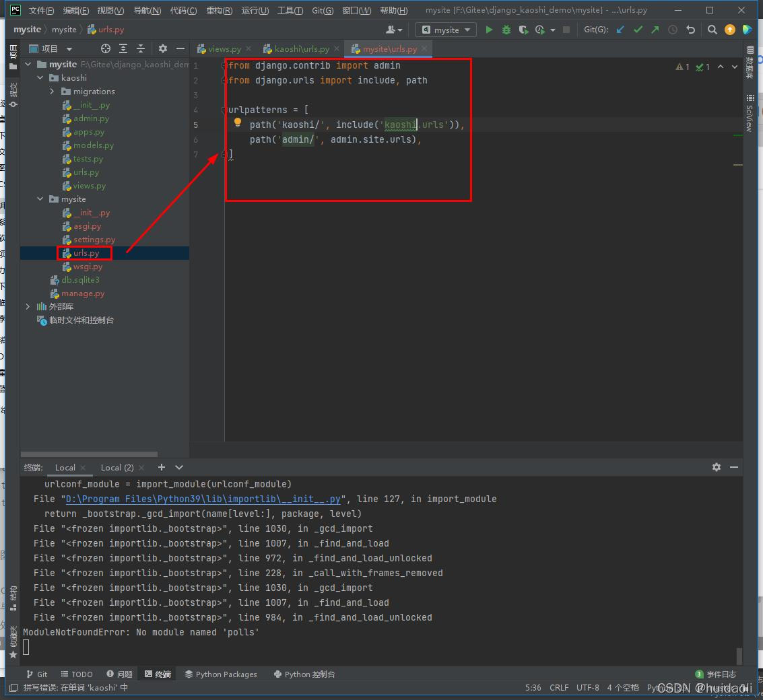Image resolution: width=763 pixels, height=700 pixels.
Task: Click the CRLF line separator status
Action: tap(559, 687)
